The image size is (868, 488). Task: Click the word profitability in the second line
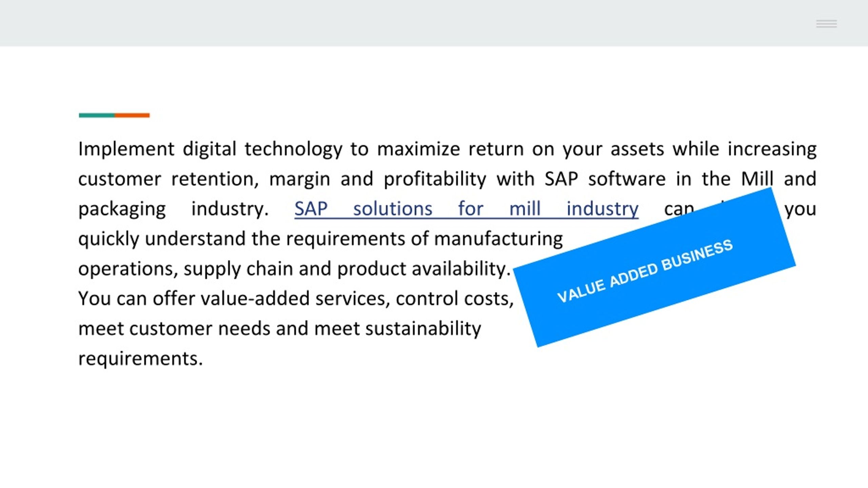click(435, 179)
